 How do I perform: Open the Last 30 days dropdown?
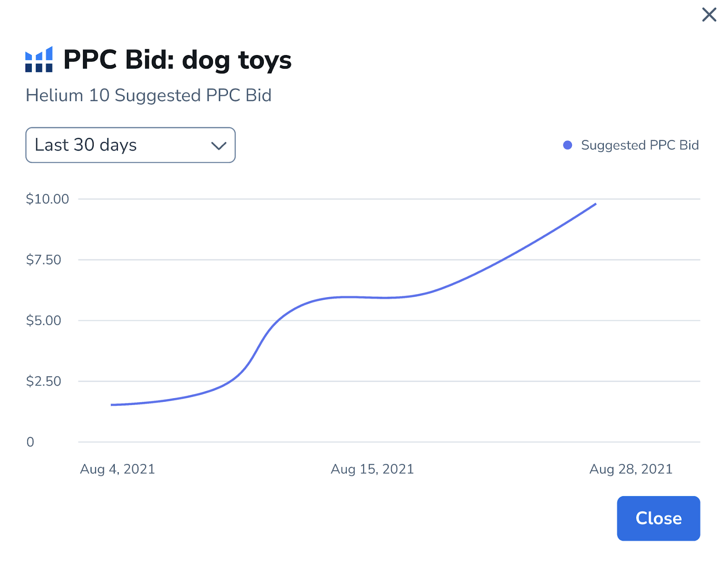(x=130, y=145)
